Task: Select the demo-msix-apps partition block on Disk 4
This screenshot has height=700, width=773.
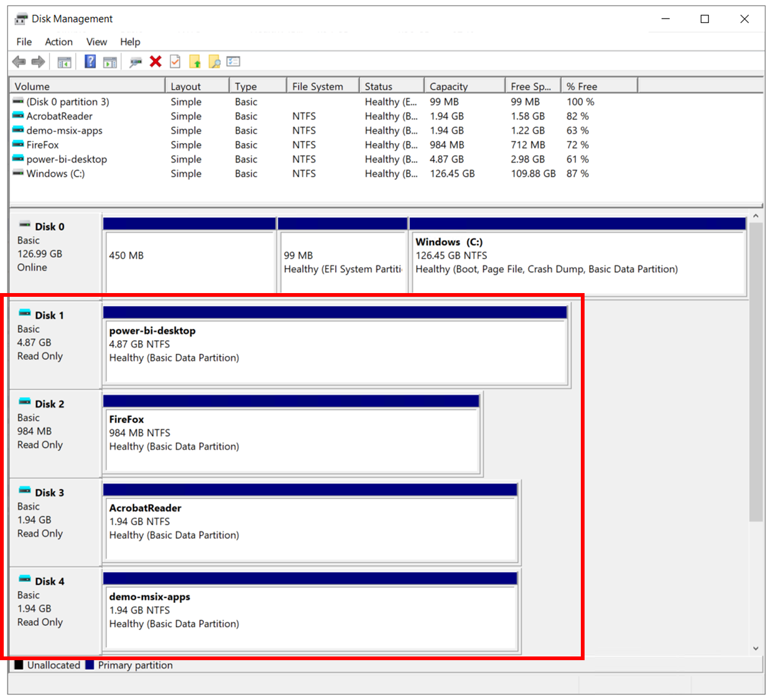Action: 310,611
